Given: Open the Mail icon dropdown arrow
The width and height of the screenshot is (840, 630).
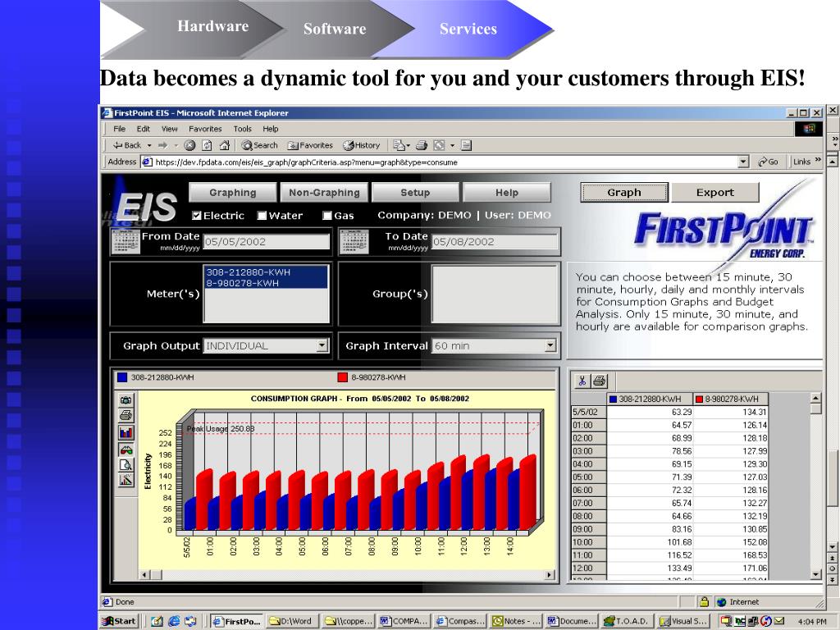Looking at the screenshot, I should coord(408,145).
